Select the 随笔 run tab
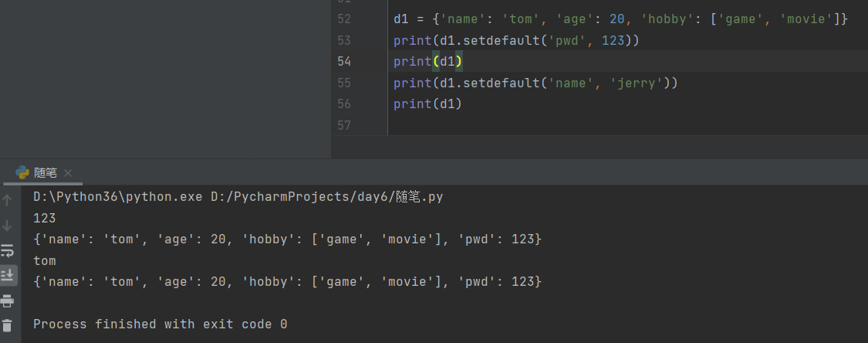The image size is (868, 343). [42, 173]
